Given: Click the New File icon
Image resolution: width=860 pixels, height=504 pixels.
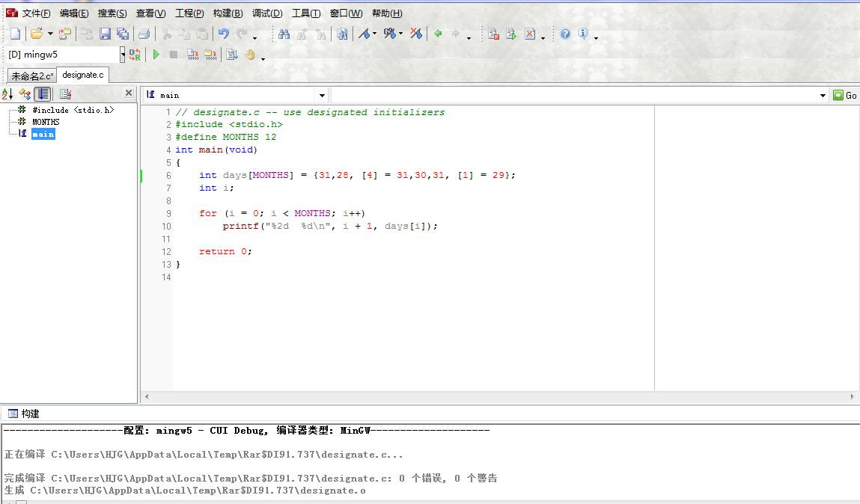Looking at the screenshot, I should (x=15, y=34).
